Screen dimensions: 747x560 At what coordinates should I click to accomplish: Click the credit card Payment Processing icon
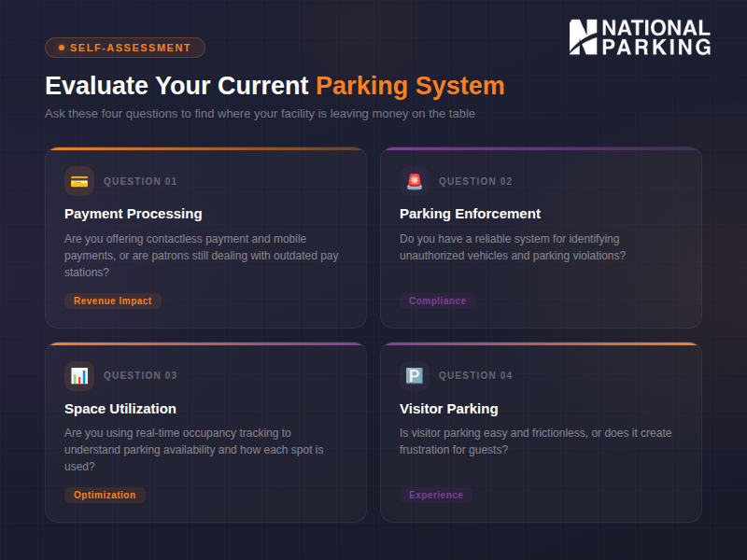[79, 181]
